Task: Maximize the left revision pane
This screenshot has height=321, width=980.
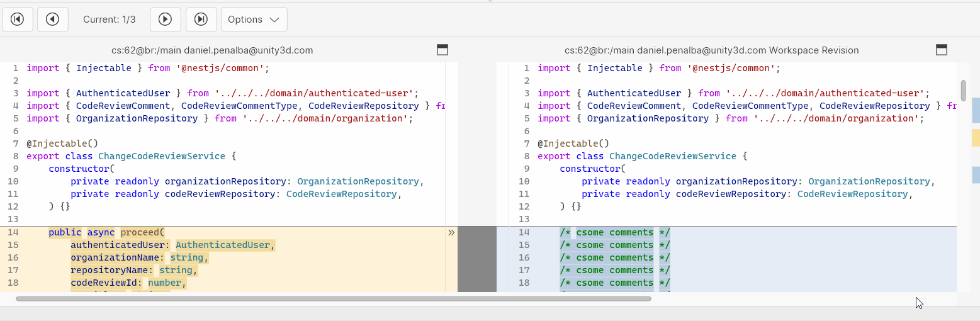Action: (x=442, y=50)
